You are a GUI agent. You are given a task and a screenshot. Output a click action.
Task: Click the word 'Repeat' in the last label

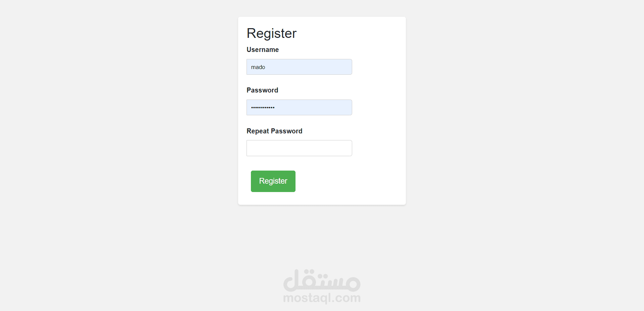pos(258,131)
